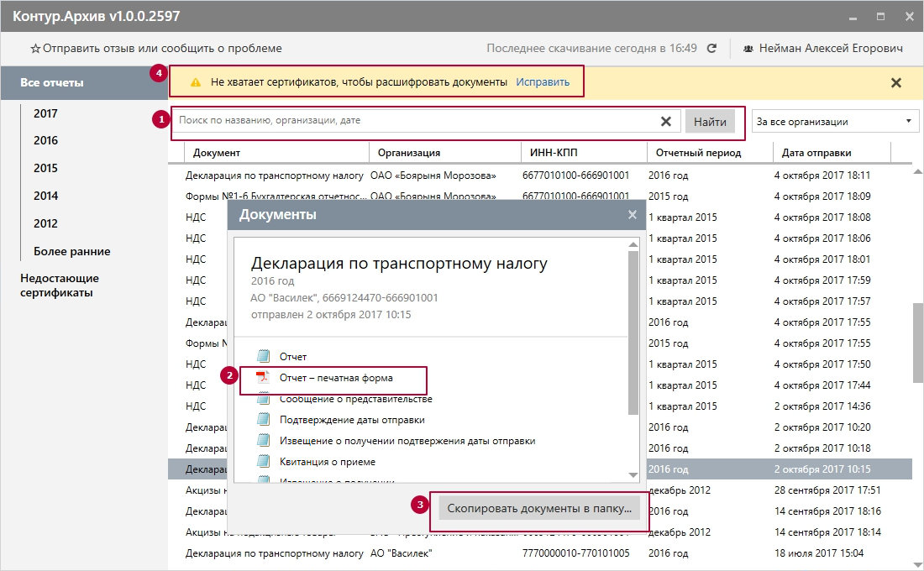Click the user icon for Нейман Алексей Егорович
This screenshot has width=924, height=571.
(x=748, y=49)
